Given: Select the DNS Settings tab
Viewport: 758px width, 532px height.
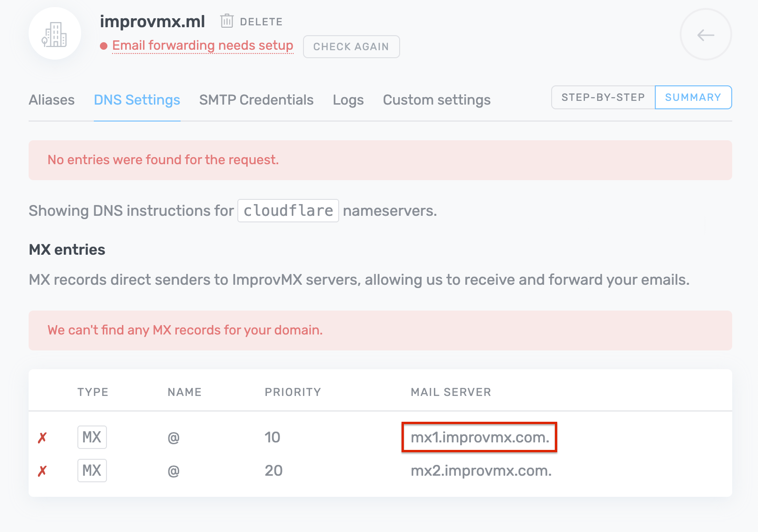Looking at the screenshot, I should [137, 100].
